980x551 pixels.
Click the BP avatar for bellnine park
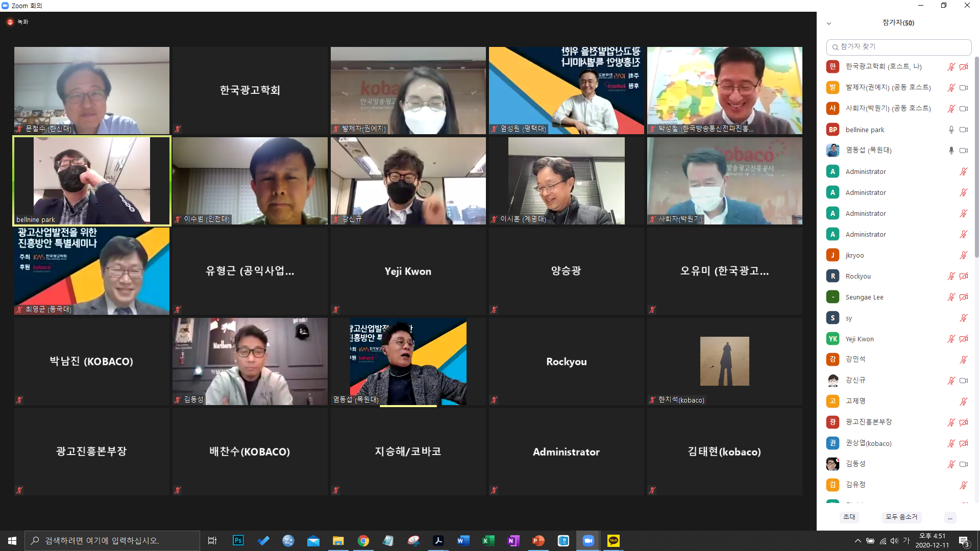(833, 130)
